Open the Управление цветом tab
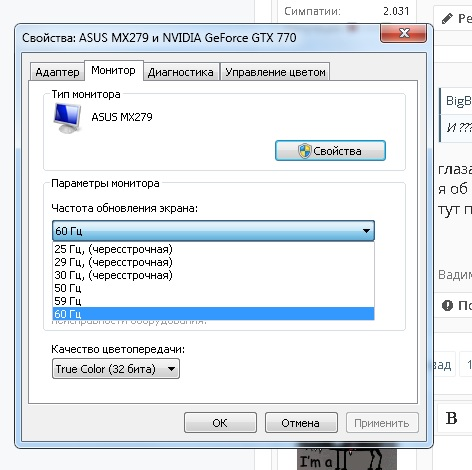 (x=275, y=72)
